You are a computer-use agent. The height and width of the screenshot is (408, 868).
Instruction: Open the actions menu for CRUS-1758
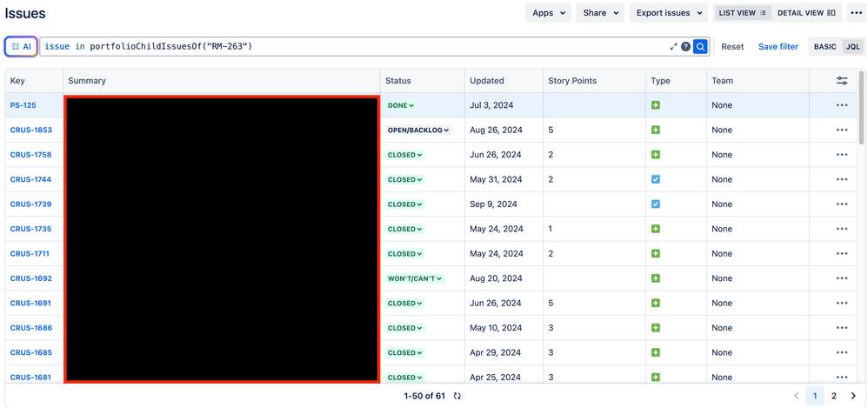click(842, 155)
